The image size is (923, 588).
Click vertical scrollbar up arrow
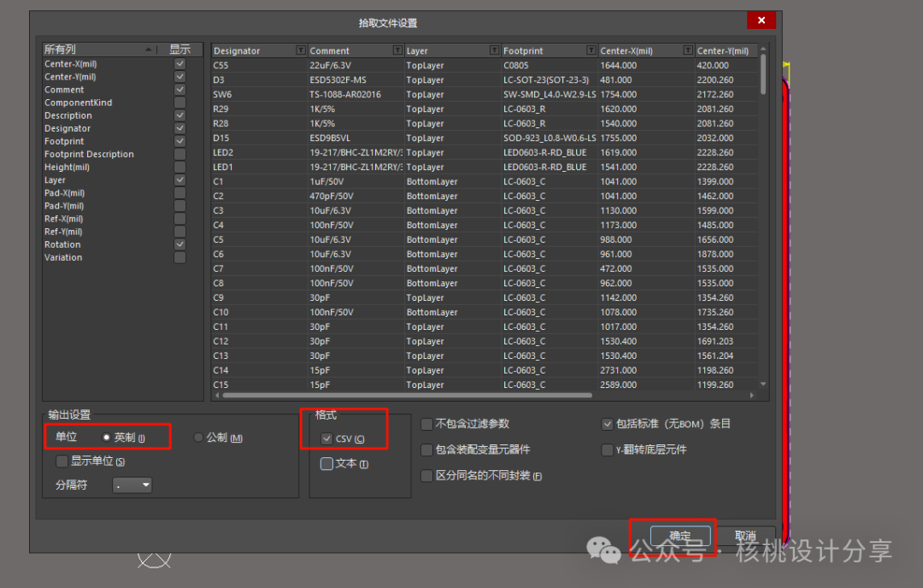(763, 49)
